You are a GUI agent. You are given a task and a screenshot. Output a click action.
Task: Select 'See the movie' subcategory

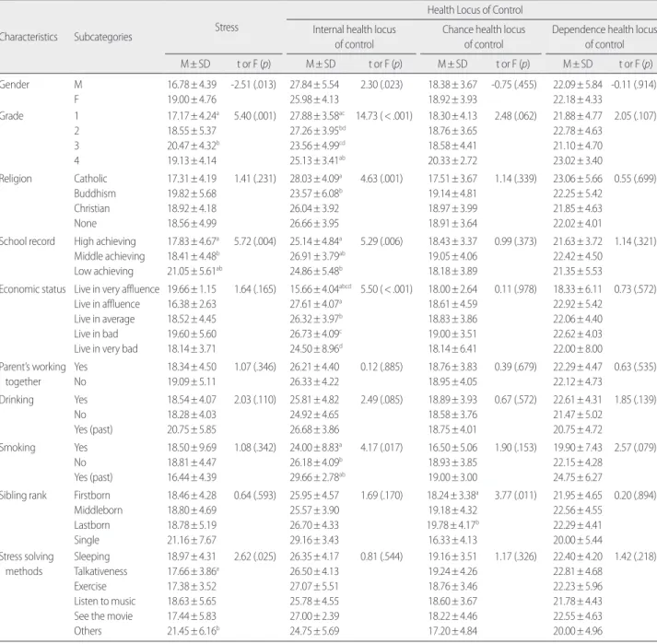click(x=103, y=616)
